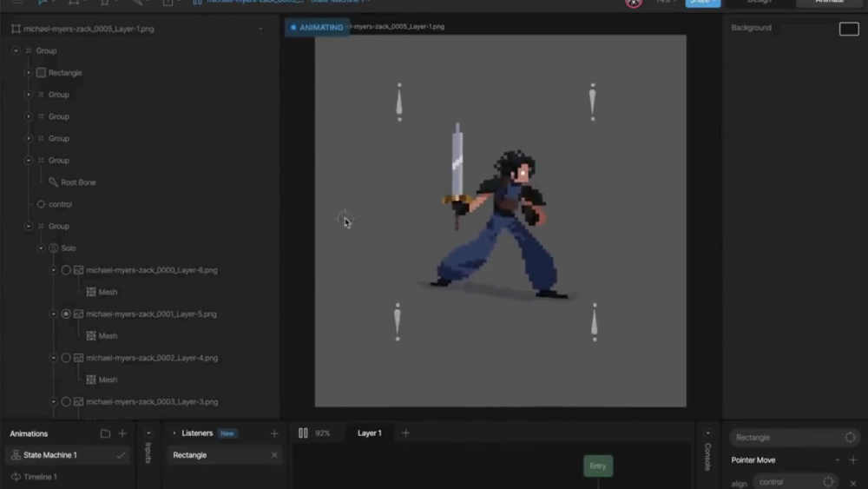
Task: Create new animations folder
Action: tap(105, 433)
